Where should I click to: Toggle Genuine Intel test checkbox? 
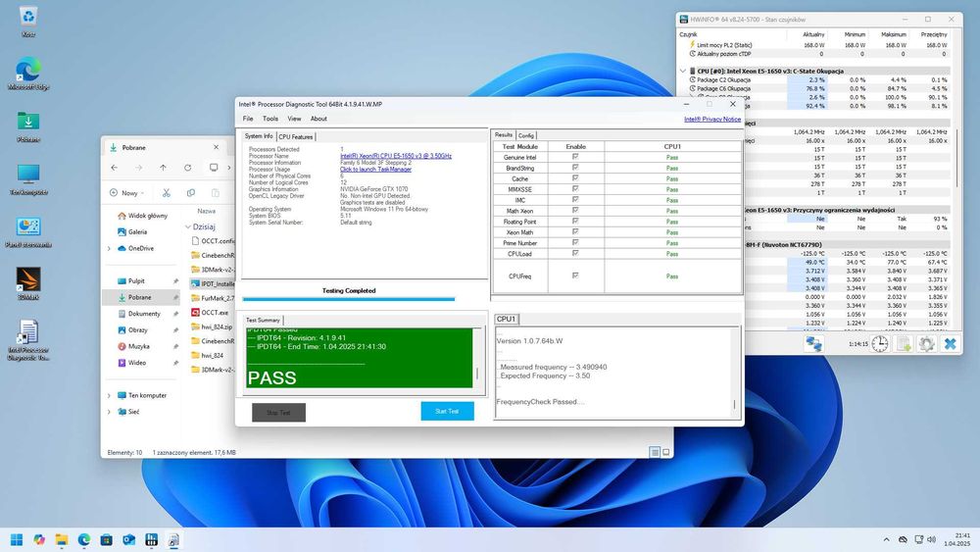(575, 157)
